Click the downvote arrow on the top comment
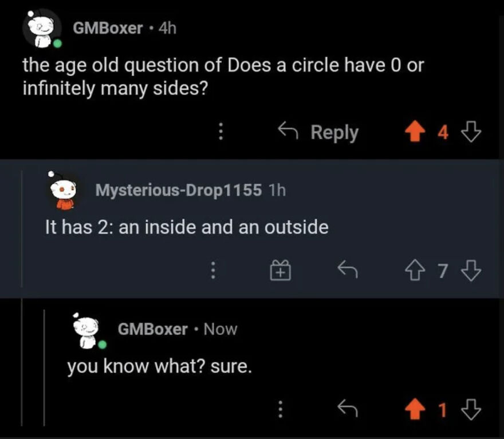The width and height of the screenshot is (504, 439). [470, 132]
